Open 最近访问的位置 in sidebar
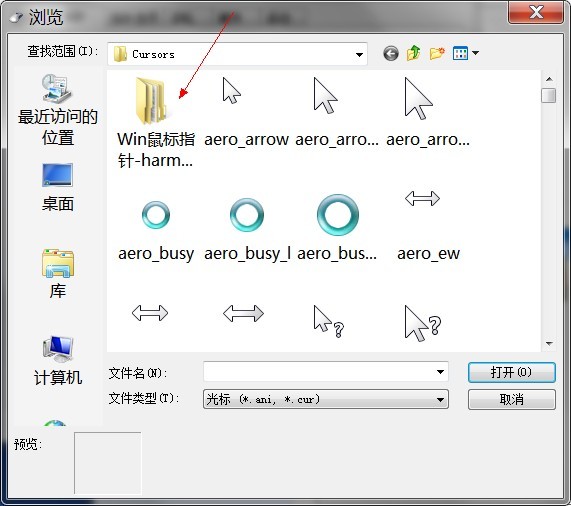Screen dimensions: 571x506 (x=58, y=109)
